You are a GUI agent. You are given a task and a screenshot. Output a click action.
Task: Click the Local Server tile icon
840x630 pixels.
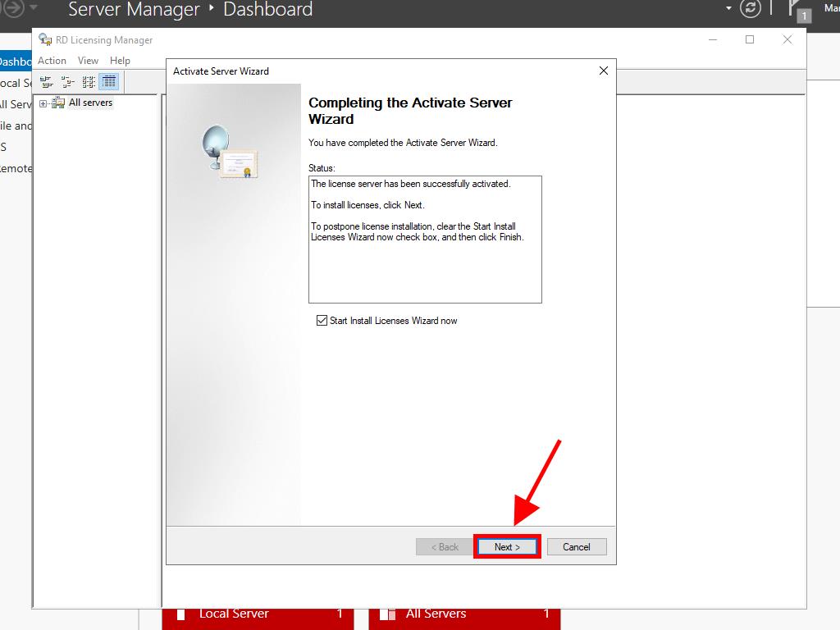[181, 614]
